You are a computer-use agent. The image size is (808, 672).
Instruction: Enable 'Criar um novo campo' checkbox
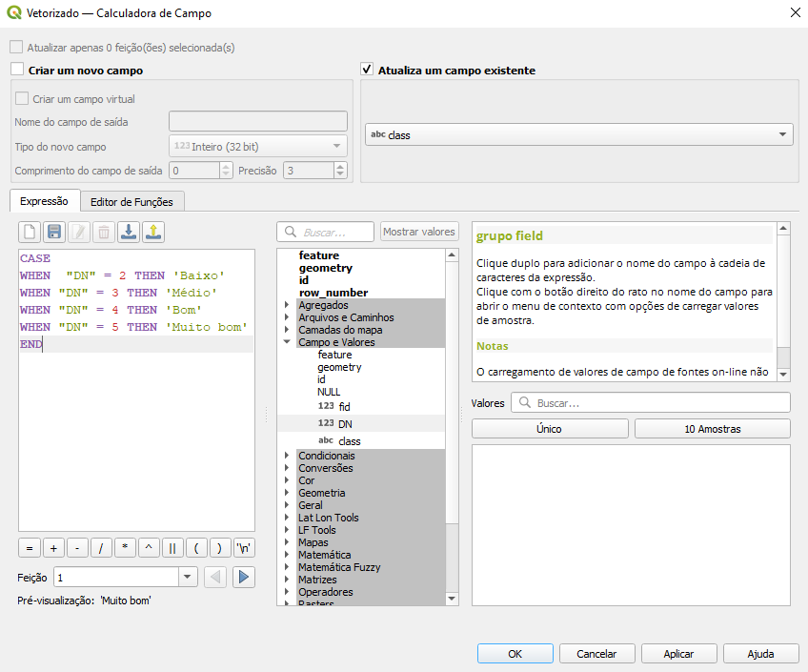click(x=17, y=70)
